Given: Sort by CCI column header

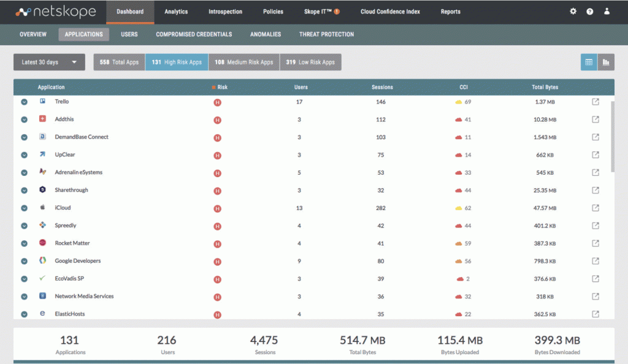Looking at the screenshot, I should [x=464, y=87].
